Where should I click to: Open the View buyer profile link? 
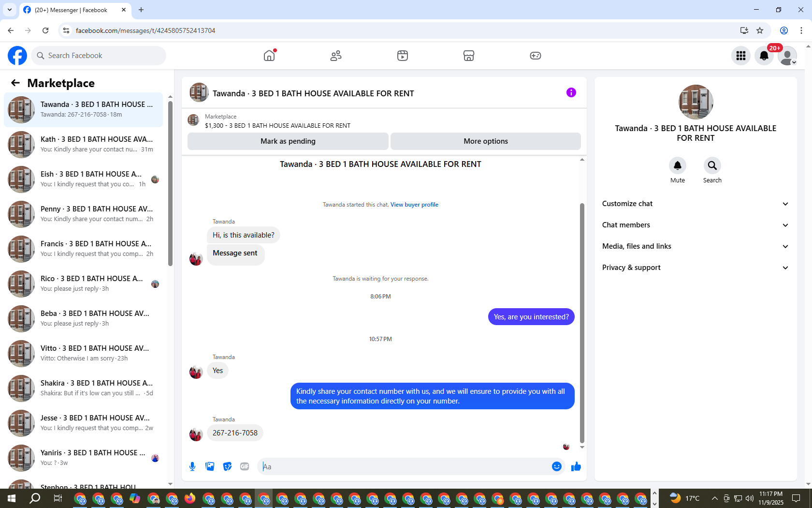(414, 205)
